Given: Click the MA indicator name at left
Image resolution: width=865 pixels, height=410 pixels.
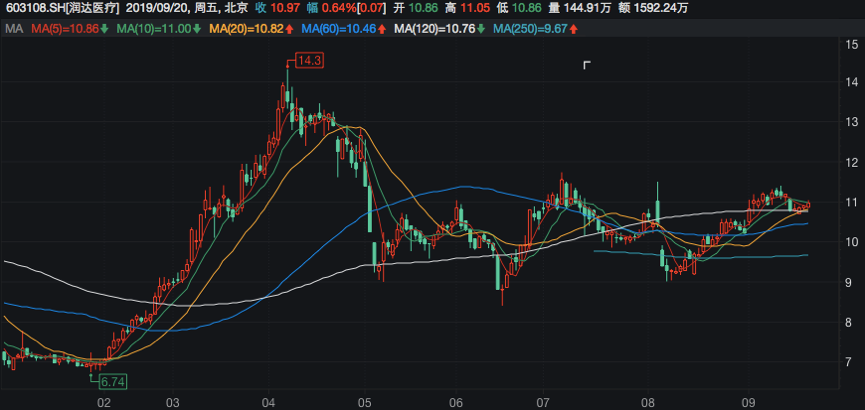Looking at the screenshot, I should pos(14,28).
